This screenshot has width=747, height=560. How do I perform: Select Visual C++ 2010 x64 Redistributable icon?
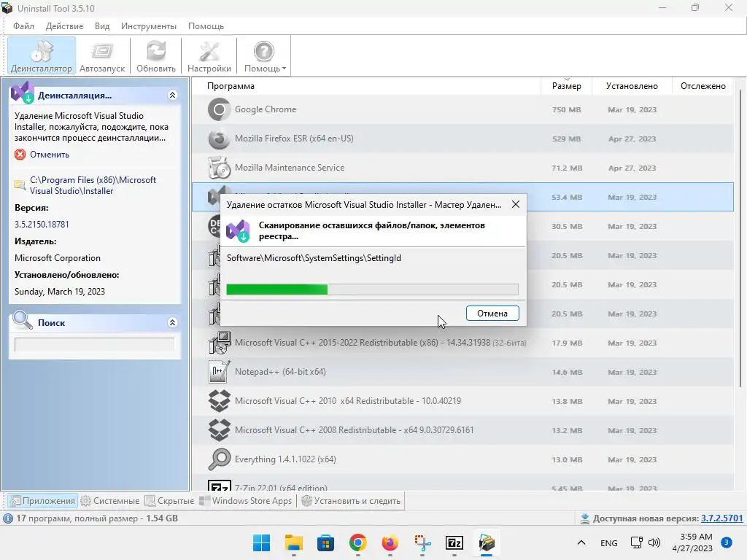pyautogui.click(x=219, y=401)
